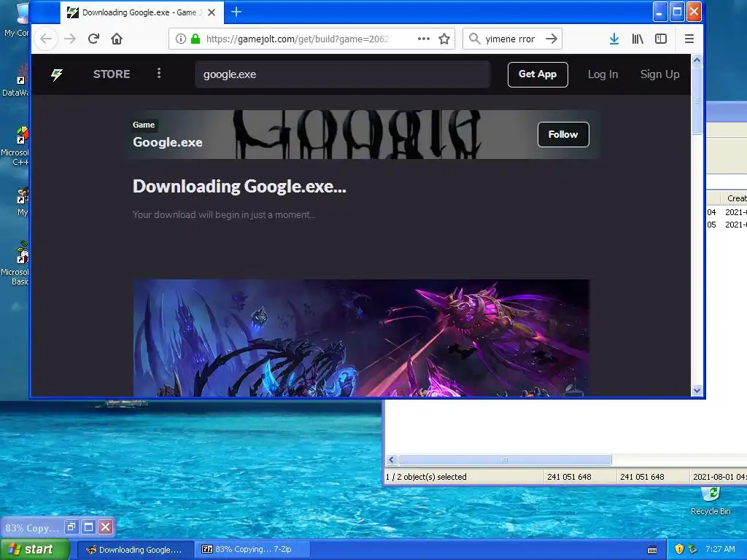Click the advertisement banner image

click(361, 338)
